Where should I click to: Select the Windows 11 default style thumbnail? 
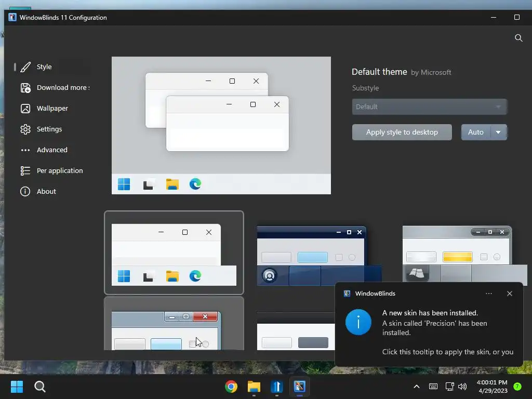click(x=174, y=253)
